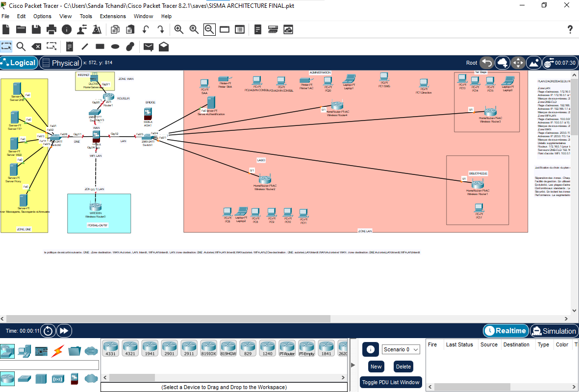
Task: Pick the Inspect magnifier tool
Action: point(21,47)
